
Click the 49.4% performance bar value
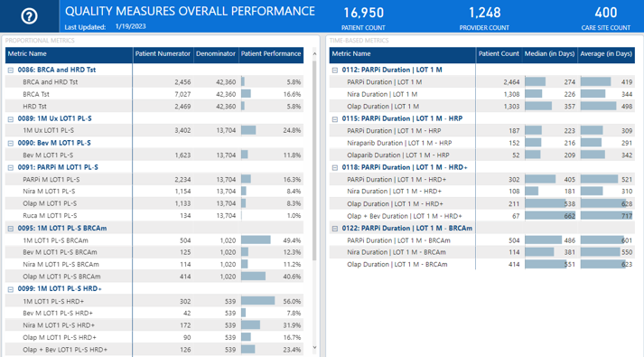tap(292, 240)
